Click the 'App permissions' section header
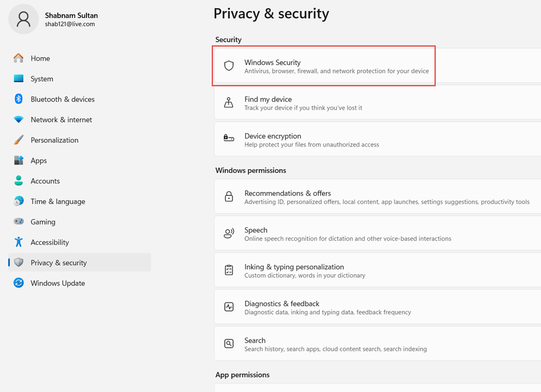 click(x=242, y=375)
